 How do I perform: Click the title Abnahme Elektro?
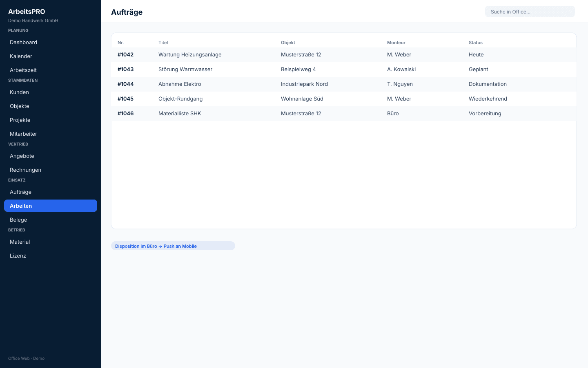coord(180,84)
